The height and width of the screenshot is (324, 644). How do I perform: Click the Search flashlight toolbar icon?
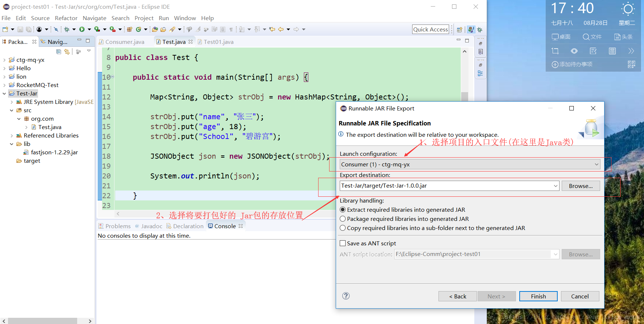pyautogui.click(x=172, y=29)
